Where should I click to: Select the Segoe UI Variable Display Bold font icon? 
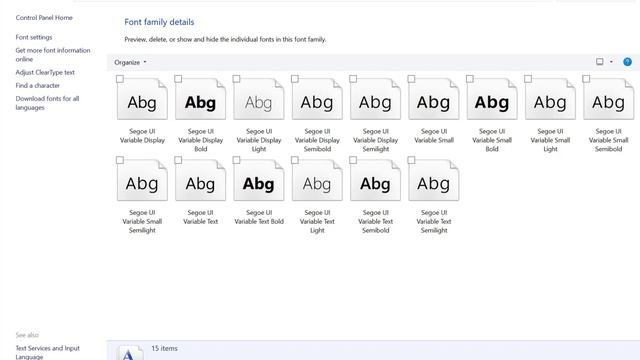coord(200,99)
